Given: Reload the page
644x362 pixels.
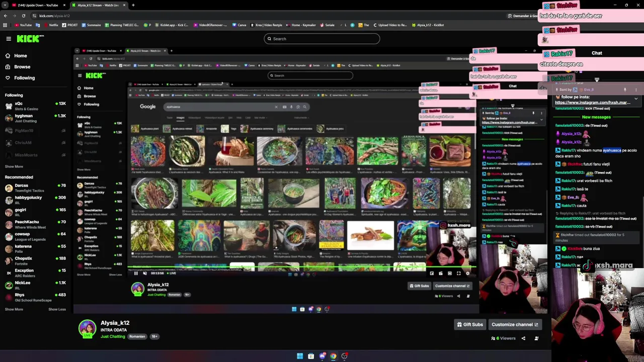Looking at the screenshot, I should point(24,16).
